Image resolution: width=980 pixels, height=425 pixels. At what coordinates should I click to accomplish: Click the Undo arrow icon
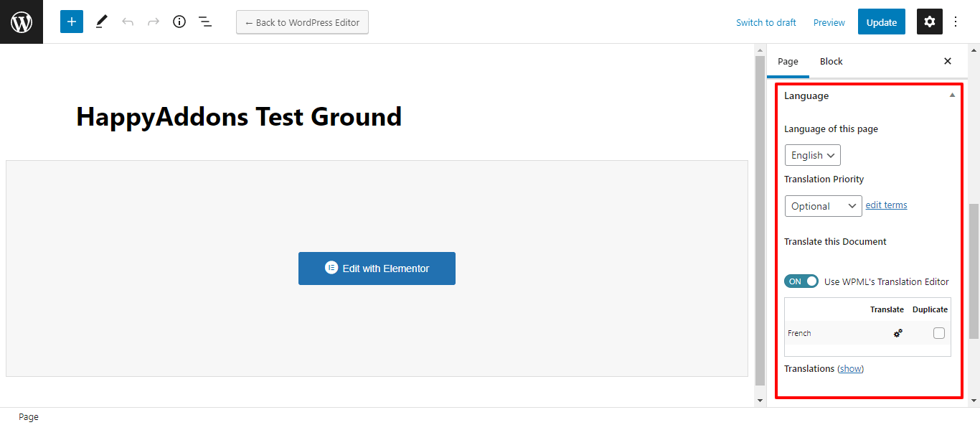pos(128,22)
